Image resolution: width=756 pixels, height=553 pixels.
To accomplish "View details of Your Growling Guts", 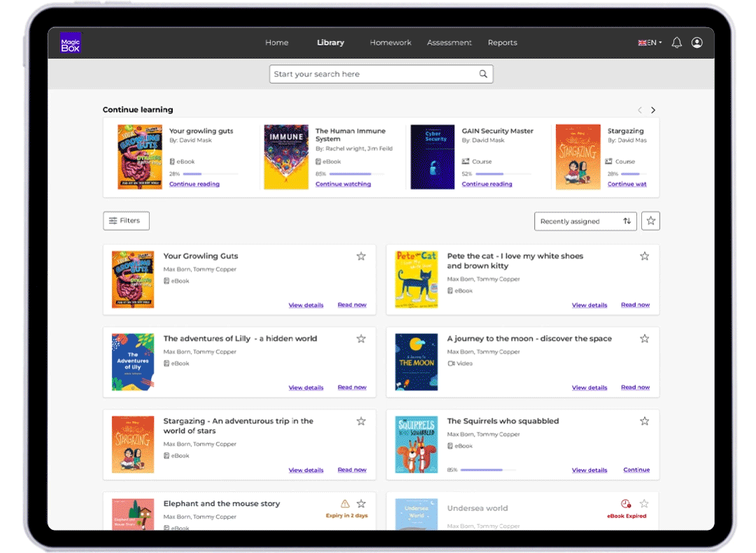I will pyautogui.click(x=306, y=305).
